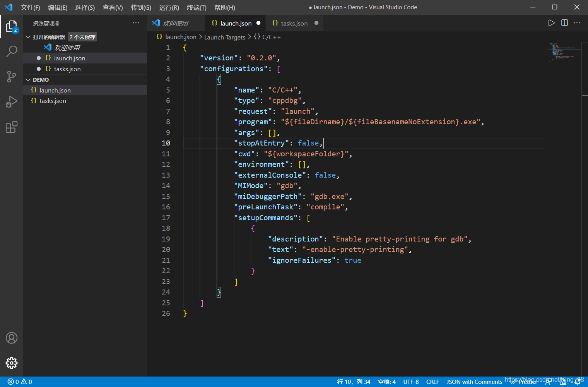The width and height of the screenshot is (588, 387).
Task: Click the Run play icon in editor toolbar
Action: click(552, 23)
